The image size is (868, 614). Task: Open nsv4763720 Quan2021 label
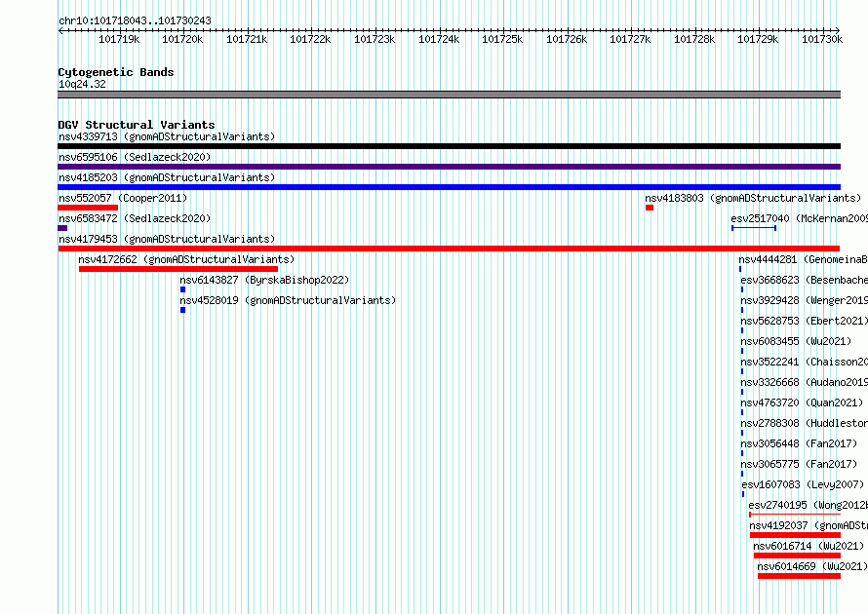tap(802, 403)
